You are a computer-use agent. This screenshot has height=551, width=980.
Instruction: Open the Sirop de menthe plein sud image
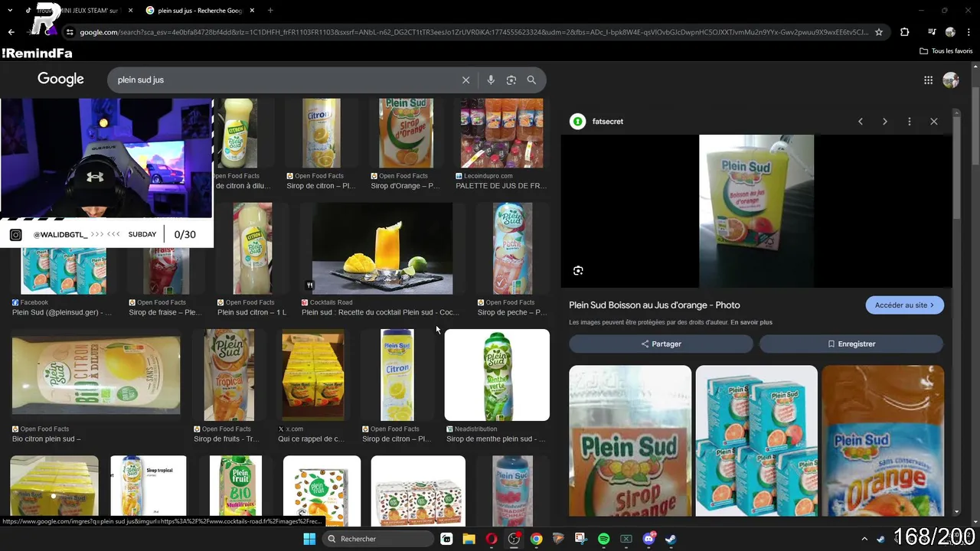[x=497, y=375]
